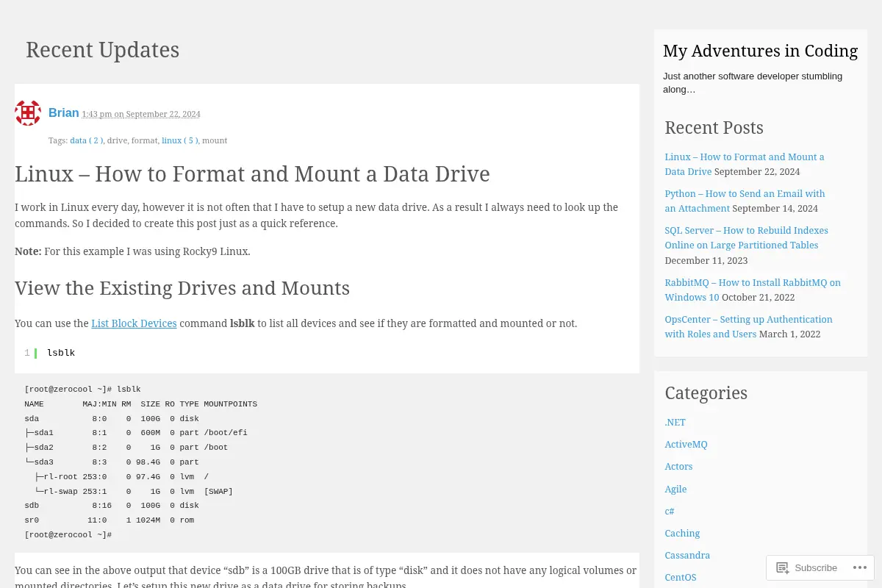Viewport: 882px width, 588px height.
Task: Select the .NET category
Action: coord(675,422)
